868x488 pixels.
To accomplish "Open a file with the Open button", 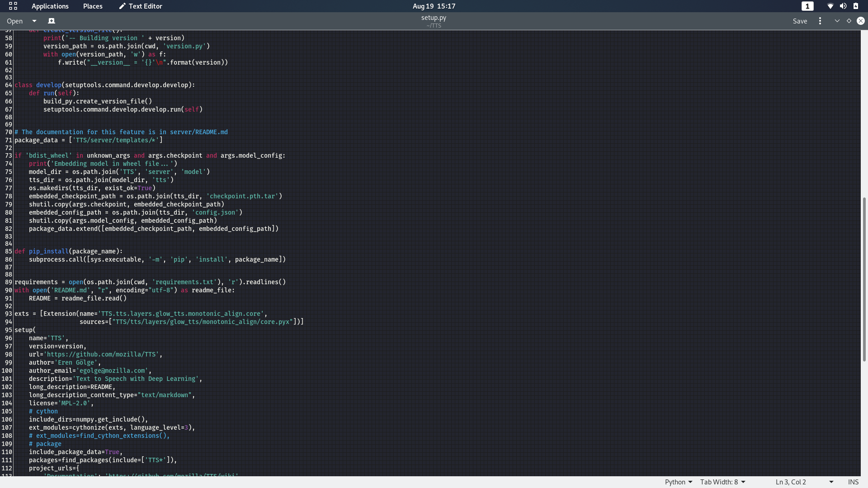I will pyautogui.click(x=14, y=21).
